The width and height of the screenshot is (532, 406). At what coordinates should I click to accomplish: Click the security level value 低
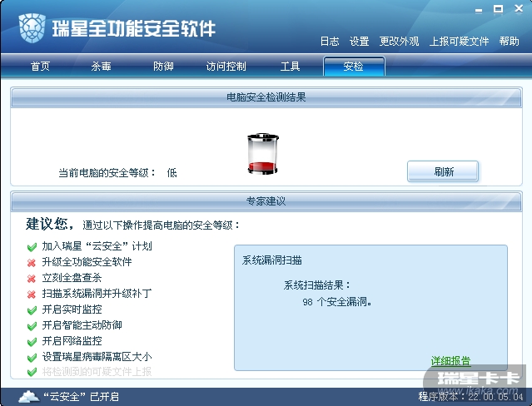[x=172, y=173]
